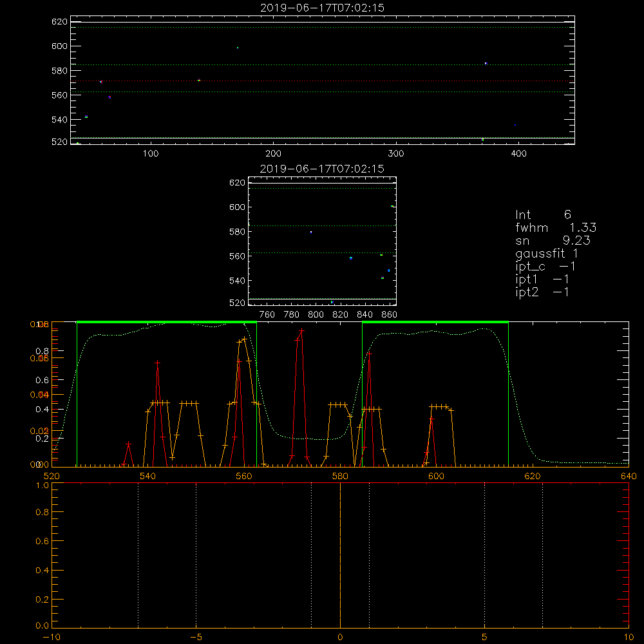Select the 'ipt_c -1' readout text

[545, 267]
